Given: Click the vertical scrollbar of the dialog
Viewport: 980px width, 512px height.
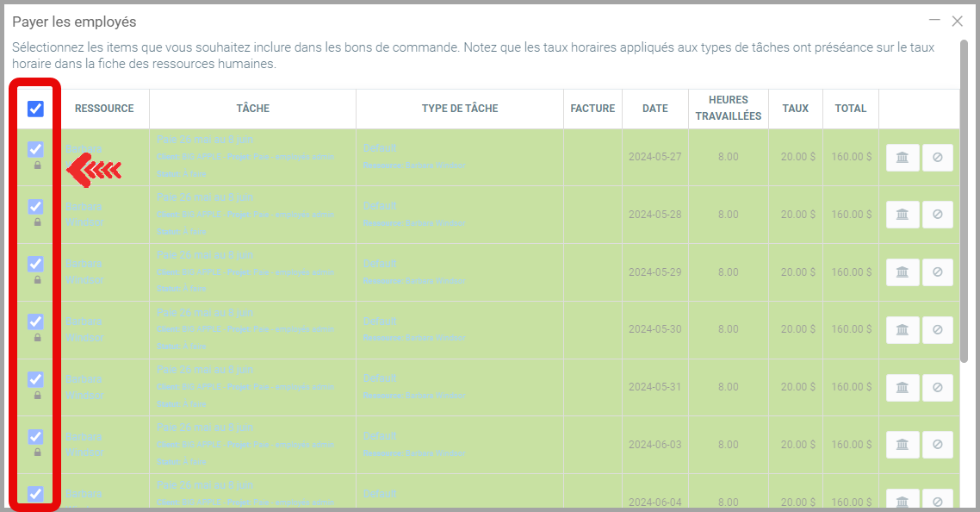Looking at the screenshot, I should [x=964, y=198].
